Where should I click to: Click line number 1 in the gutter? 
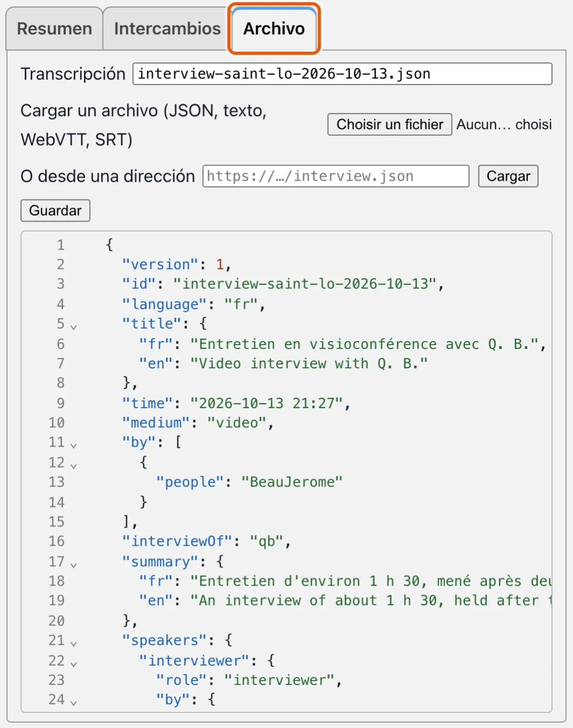61,245
